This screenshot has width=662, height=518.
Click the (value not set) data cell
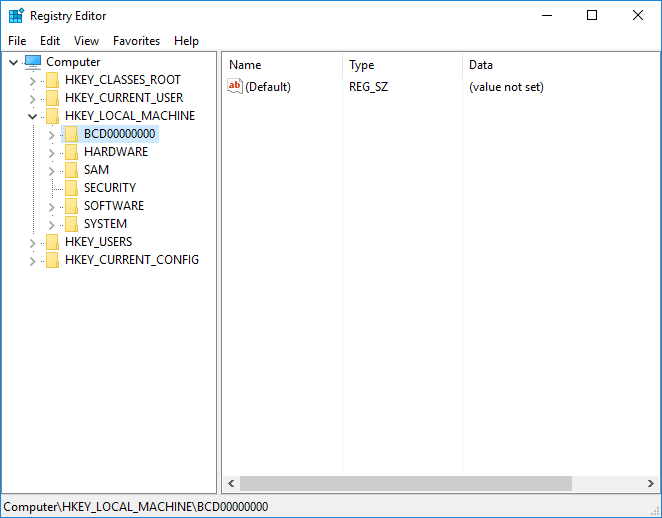point(506,87)
